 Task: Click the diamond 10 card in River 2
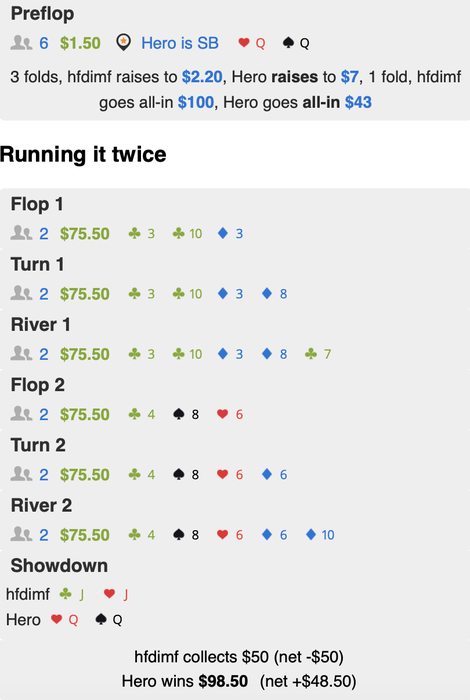point(320,535)
